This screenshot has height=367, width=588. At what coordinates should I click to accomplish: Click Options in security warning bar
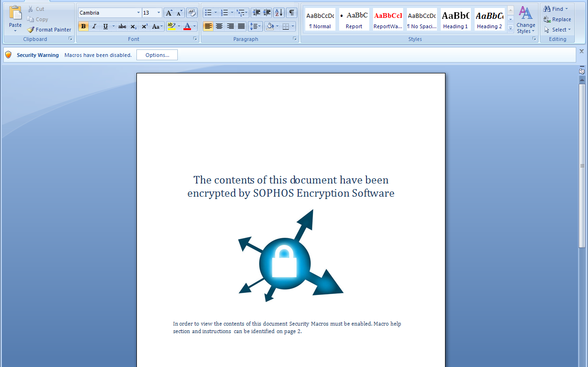157,55
